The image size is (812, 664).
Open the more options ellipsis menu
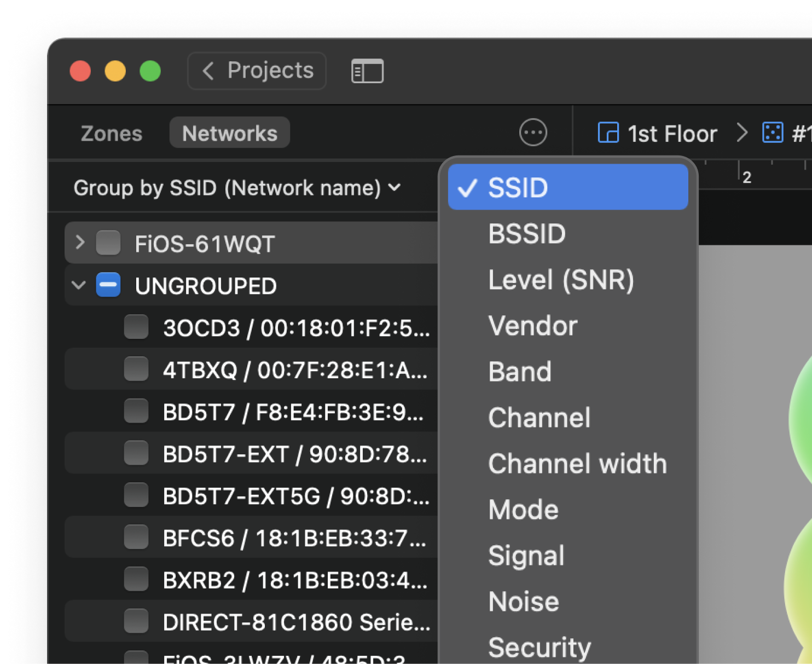(x=532, y=132)
